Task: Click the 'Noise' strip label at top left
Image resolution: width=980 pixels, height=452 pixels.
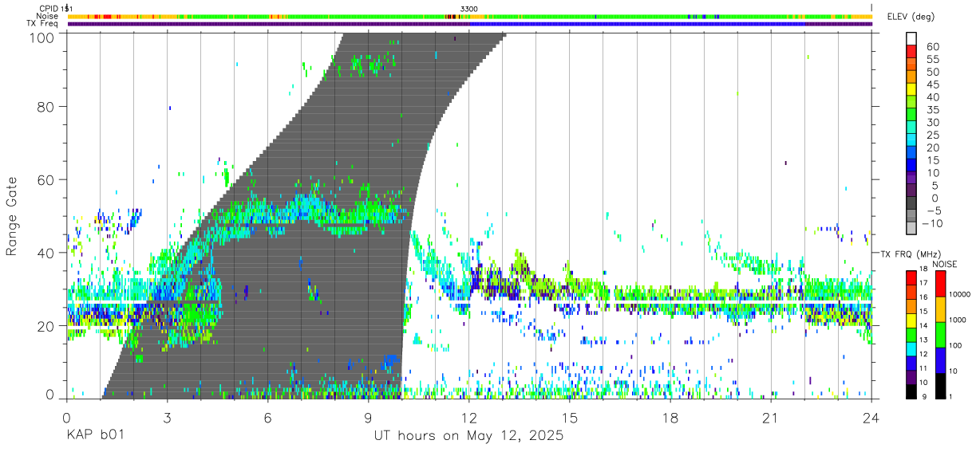Action: pos(47,16)
